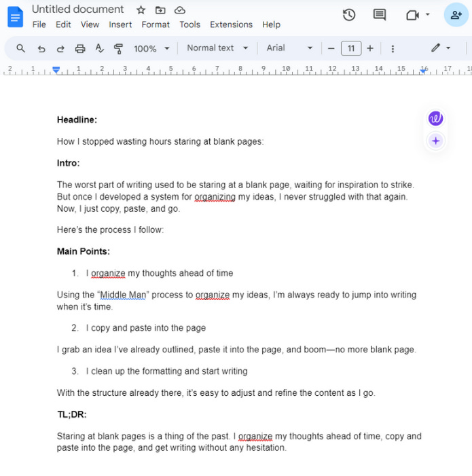Image resolution: width=472 pixels, height=476 pixels.
Task: Open the Extensions menu
Action: [232, 24]
